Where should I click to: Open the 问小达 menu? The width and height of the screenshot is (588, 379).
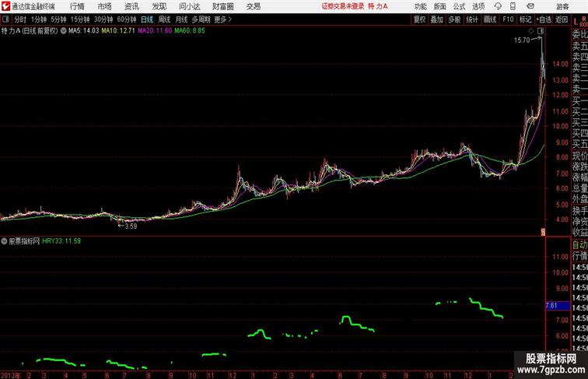tap(189, 6)
